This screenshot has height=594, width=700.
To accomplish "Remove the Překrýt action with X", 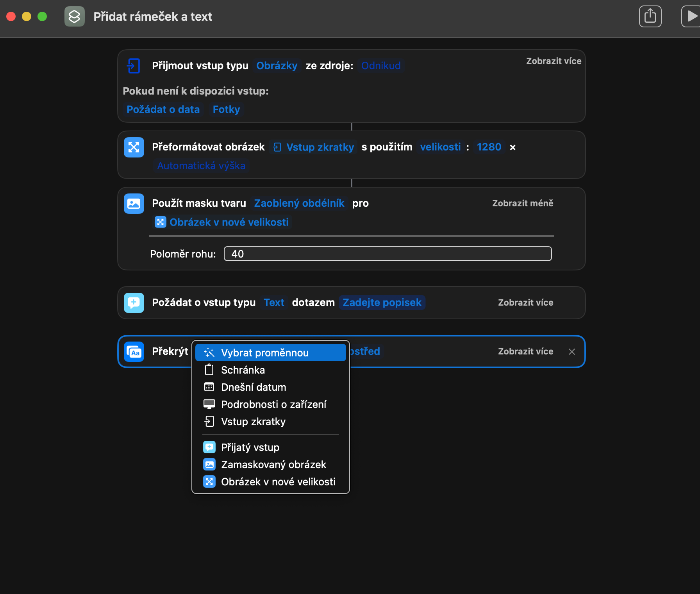I will [572, 352].
